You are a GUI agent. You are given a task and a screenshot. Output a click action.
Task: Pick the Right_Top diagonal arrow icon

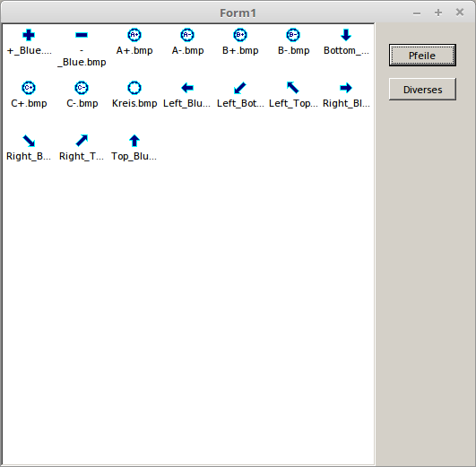click(82, 141)
